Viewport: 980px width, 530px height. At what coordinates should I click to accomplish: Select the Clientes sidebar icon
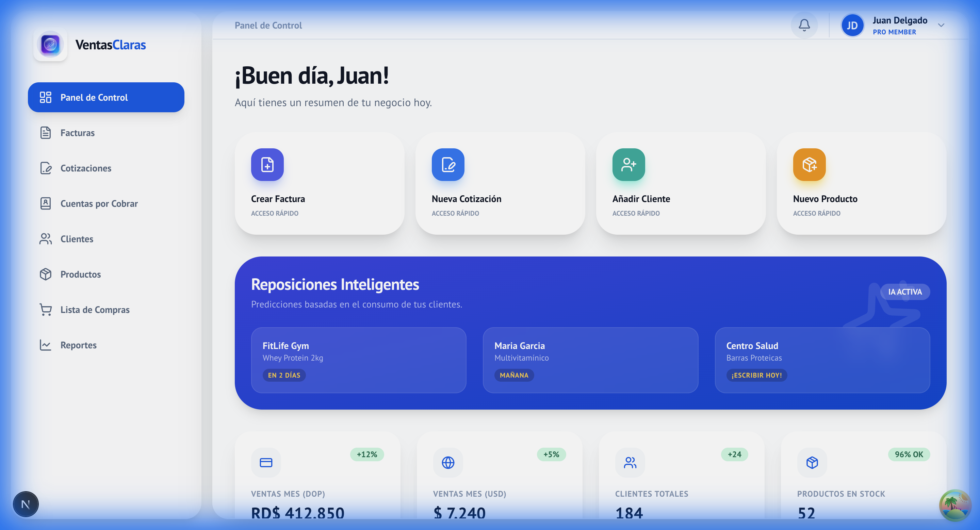tap(46, 239)
